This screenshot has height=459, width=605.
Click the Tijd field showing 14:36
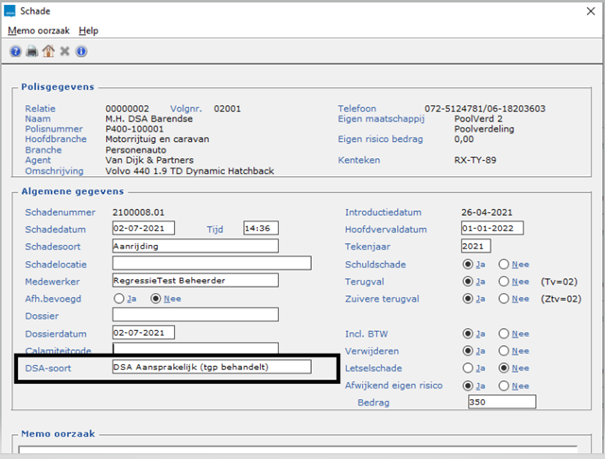[x=261, y=228]
